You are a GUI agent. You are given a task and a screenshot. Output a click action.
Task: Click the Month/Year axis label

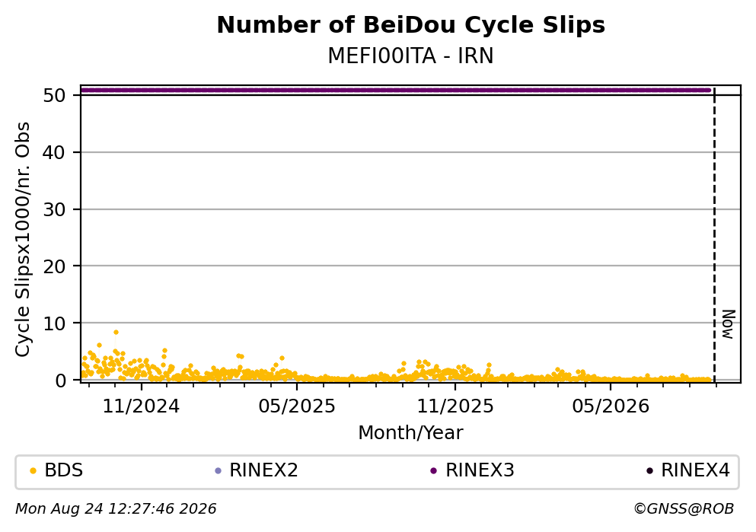tap(410, 433)
